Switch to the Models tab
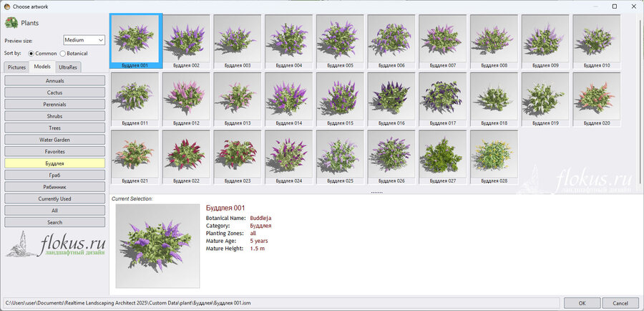Image resolution: width=644 pixels, height=311 pixels. 42,67
